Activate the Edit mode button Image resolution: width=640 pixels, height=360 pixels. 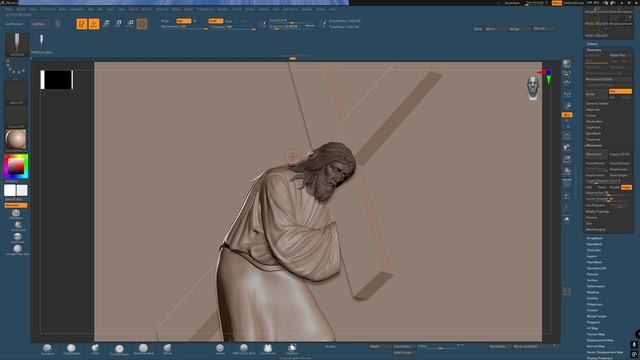82,24
